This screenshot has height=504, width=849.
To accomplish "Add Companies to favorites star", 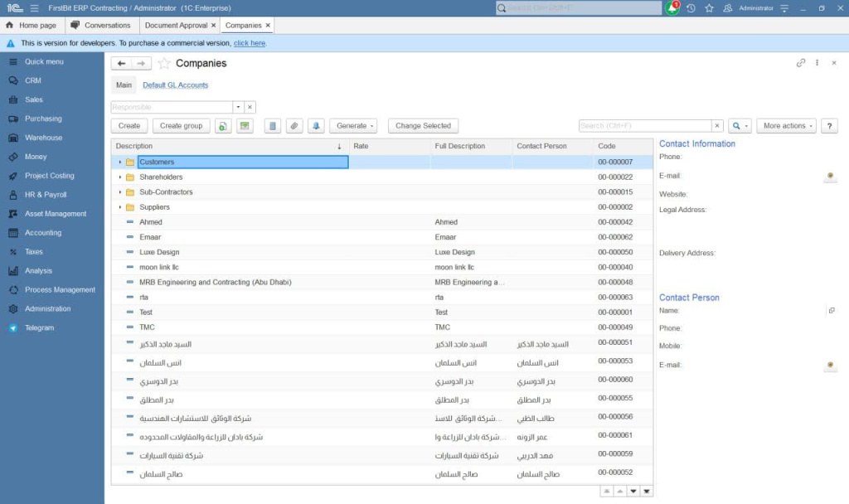I will pyautogui.click(x=164, y=63).
